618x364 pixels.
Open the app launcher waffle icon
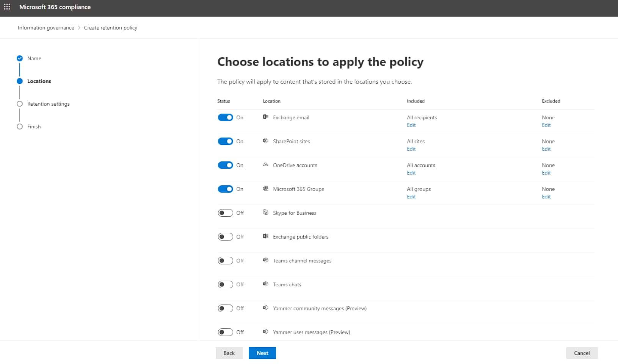pyautogui.click(x=7, y=7)
